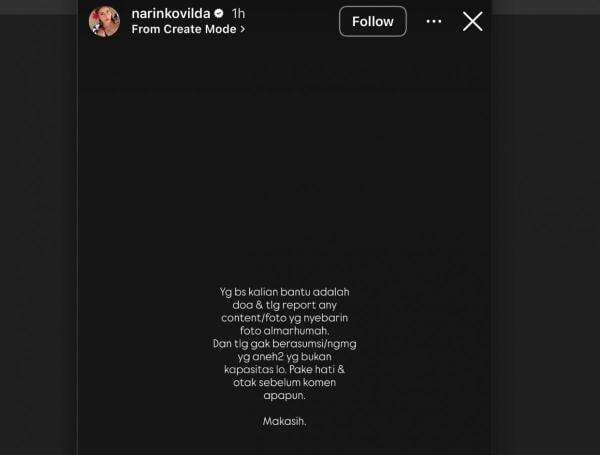Viewport: 600px width, 455px height.
Task: Click the 'yg aneh2 yg bukan' line
Action: pyautogui.click(x=284, y=357)
